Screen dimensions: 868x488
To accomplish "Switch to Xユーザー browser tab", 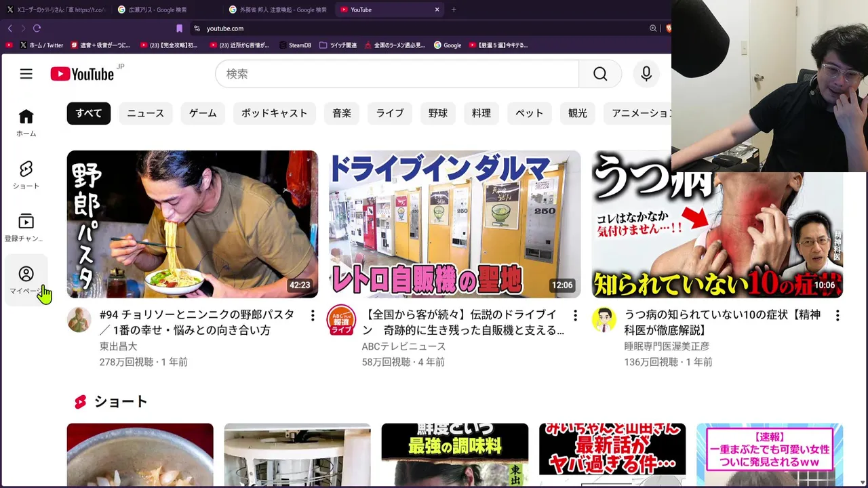I will 56,9.
